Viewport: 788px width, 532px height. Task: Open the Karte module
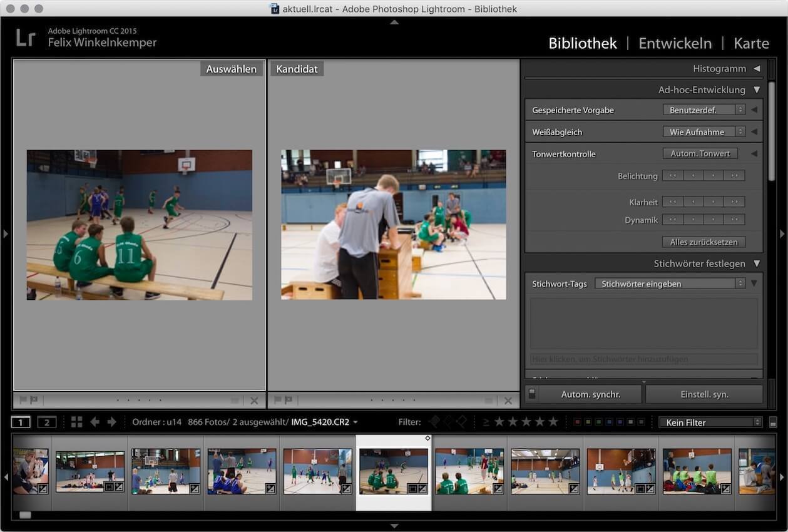point(751,43)
